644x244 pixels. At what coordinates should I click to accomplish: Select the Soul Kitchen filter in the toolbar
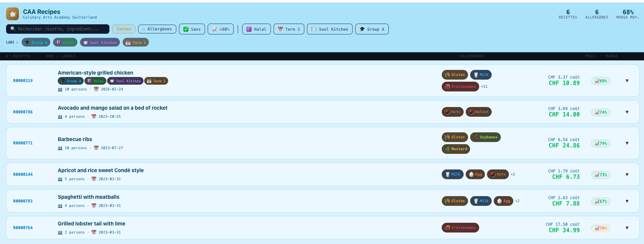pos(330,29)
